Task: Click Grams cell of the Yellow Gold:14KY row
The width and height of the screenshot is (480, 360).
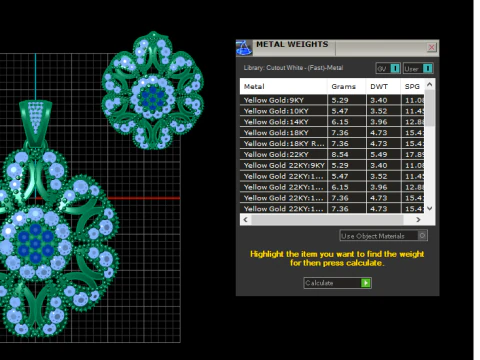Action: pyautogui.click(x=347, y=122)
